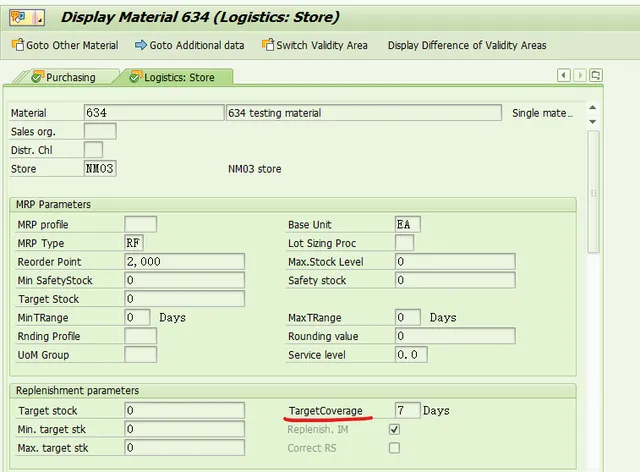Image resolution: width=640 pixels, height=472 pixels.
Task: Click Goto Additional data button
Action: point(190,45)
